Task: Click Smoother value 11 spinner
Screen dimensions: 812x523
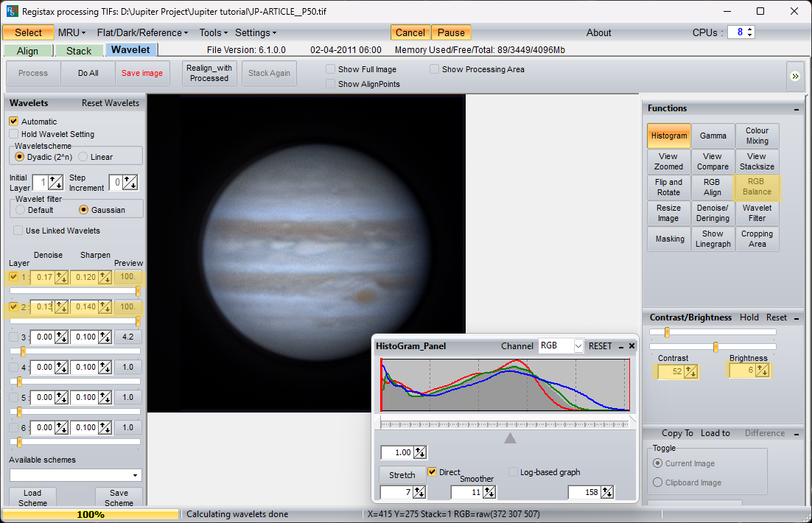Action: pos(489,493)
